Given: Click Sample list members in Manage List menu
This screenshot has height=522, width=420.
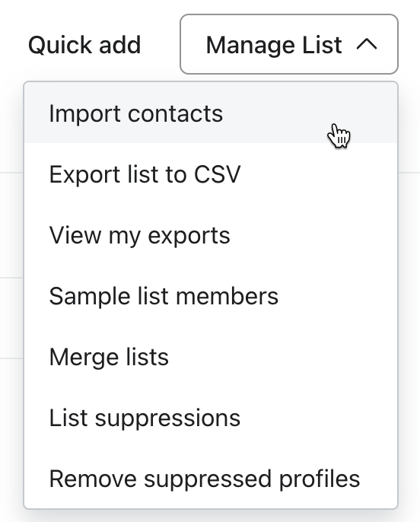Looking at the screenshot, I should (211, 296).
